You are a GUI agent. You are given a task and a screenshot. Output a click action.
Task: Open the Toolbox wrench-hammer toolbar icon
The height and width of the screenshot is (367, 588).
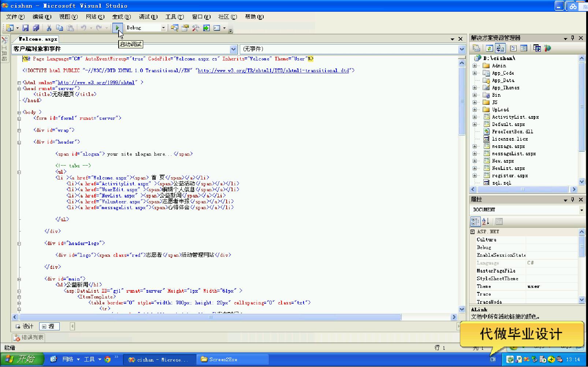196,28
